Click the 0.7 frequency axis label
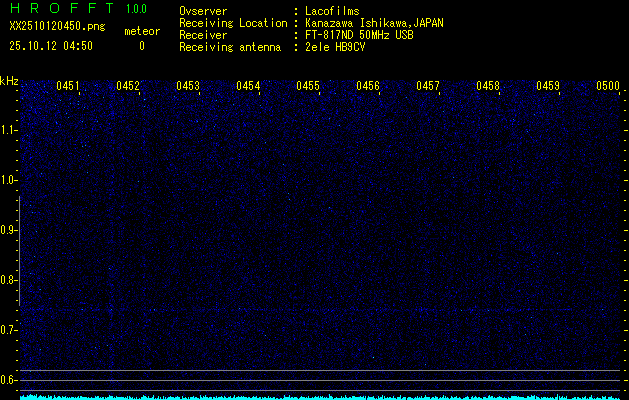This screenshot has height=400, width=629. click(9, 330)
